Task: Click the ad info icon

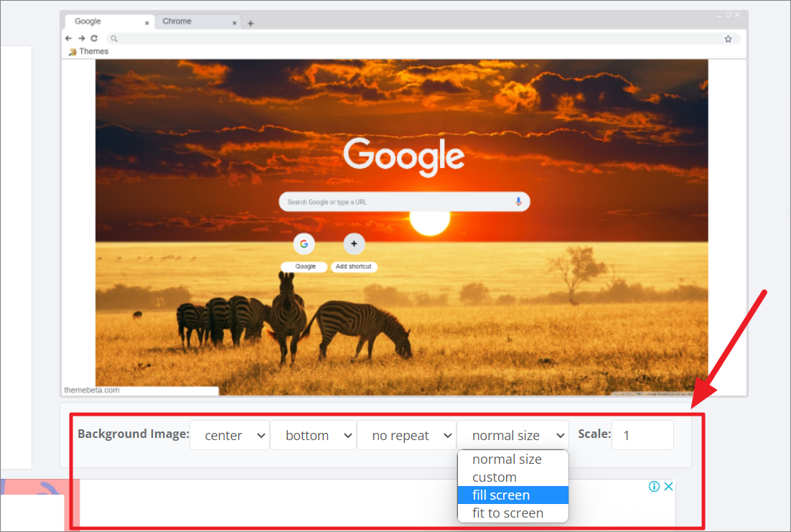Action: tap(653, 486)
